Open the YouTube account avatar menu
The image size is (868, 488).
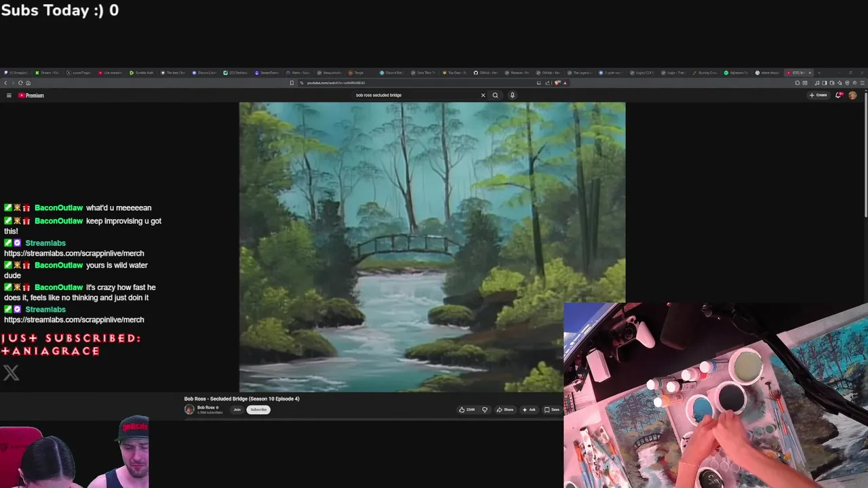852,96
